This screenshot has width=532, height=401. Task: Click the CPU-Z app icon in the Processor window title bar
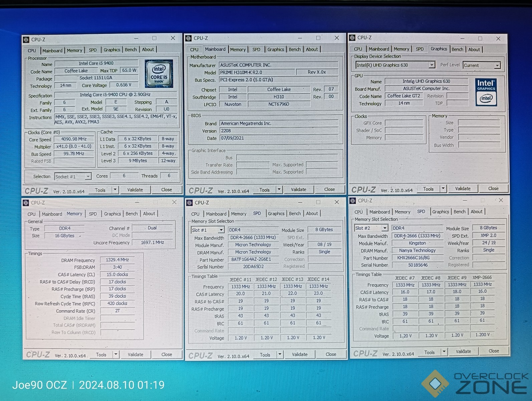[26, 40]
